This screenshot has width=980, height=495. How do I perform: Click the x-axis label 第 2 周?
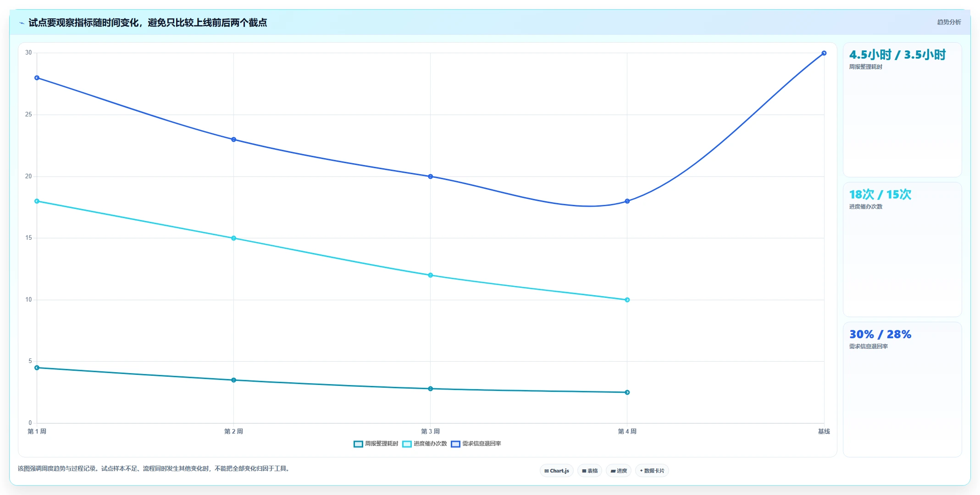234,431
